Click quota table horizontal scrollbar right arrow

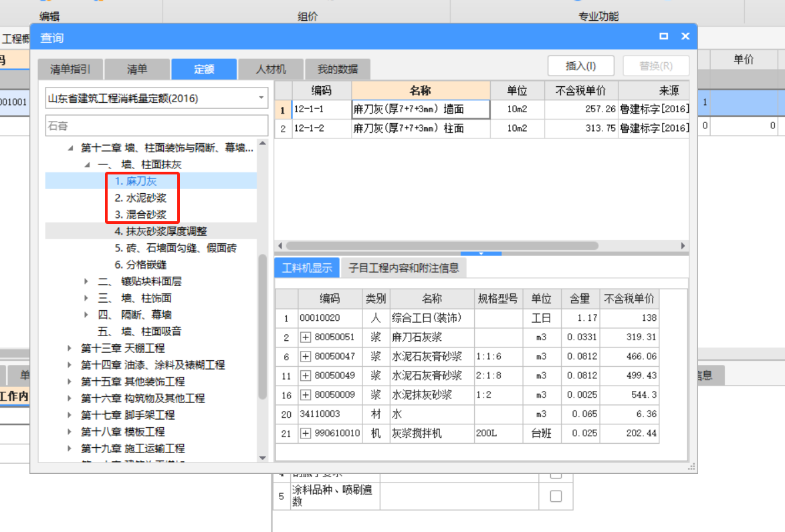tap(683, 246)
